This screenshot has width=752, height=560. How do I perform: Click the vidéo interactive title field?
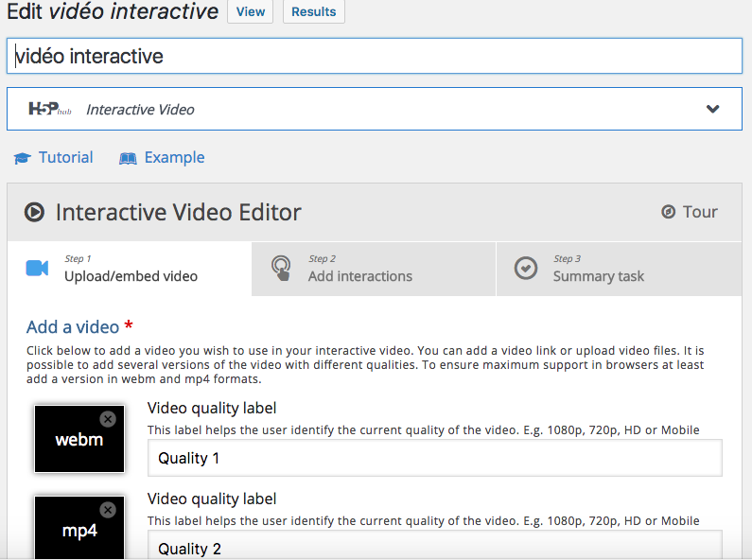(x=375, y=56)
